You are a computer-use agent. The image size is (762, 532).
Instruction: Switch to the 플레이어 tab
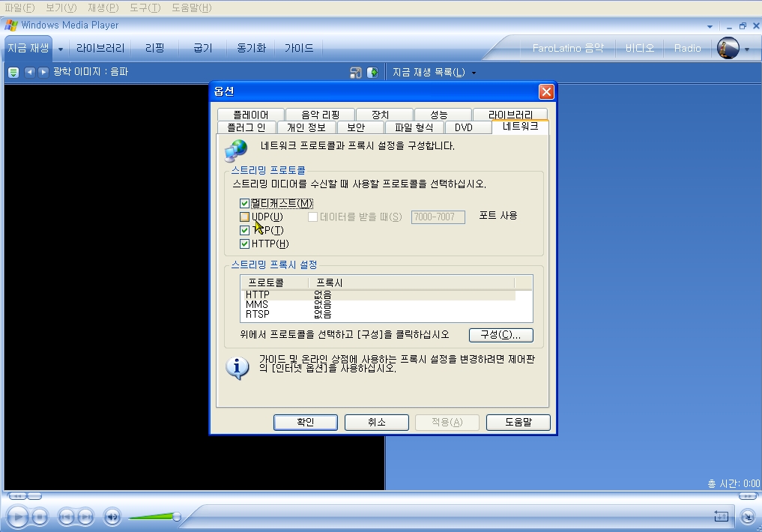coord(250,115)
